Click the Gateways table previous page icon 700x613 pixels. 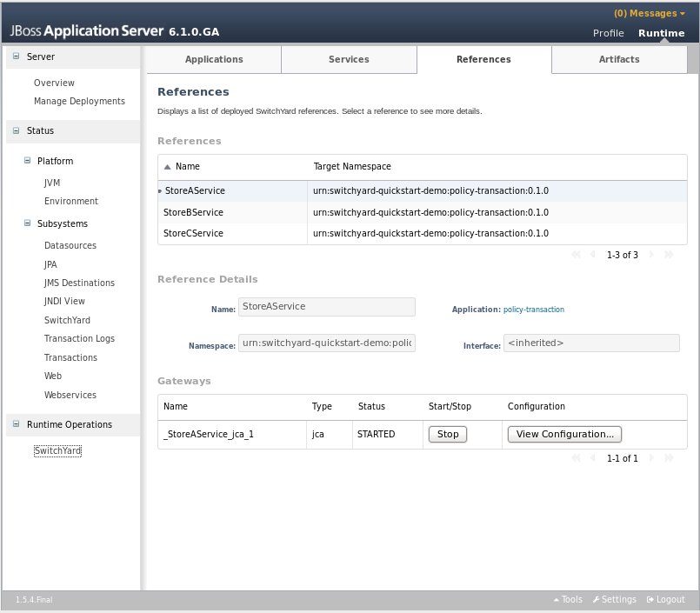pyautogui.click(x=593, y=457)
